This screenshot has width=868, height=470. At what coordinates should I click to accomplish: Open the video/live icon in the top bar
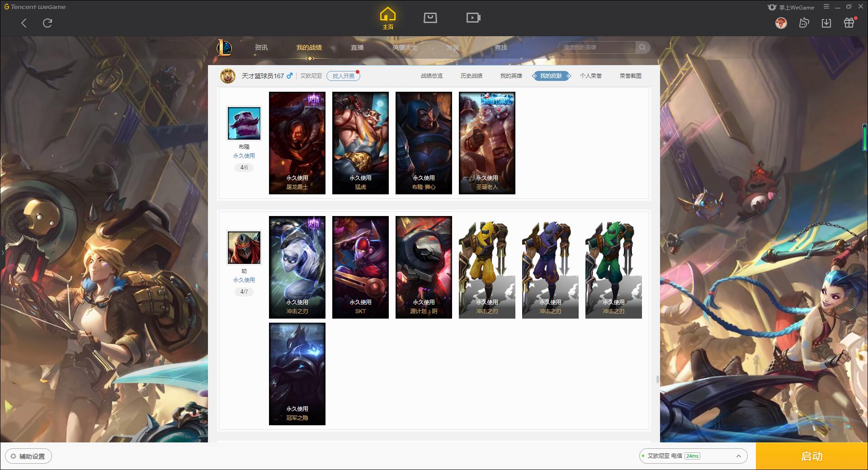pos(473,18)
